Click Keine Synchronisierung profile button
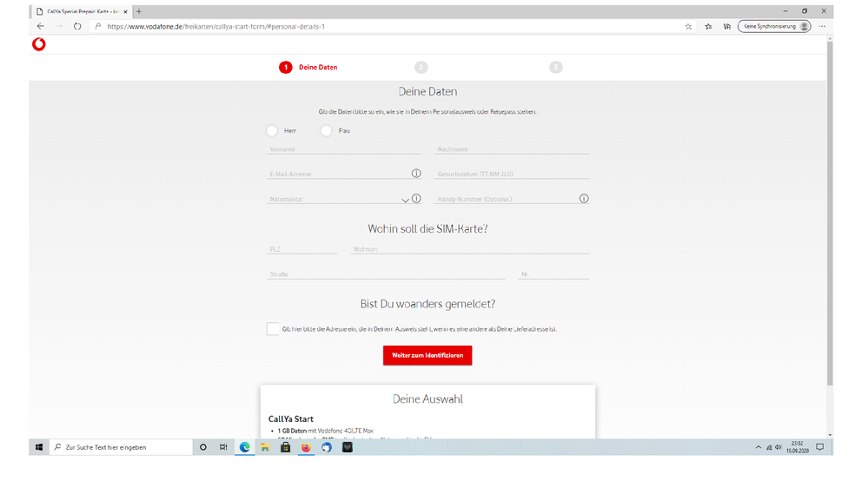The height and width of the screenshot is (488, 868). click(x=774, y=27)
